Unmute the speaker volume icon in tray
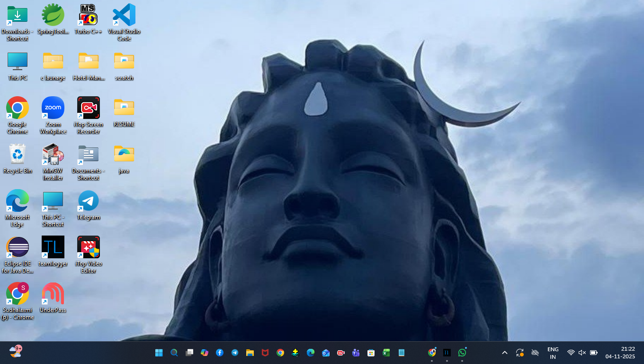This screenshot has height=364, width=644. pyautogui.click(x=582, y=353)
